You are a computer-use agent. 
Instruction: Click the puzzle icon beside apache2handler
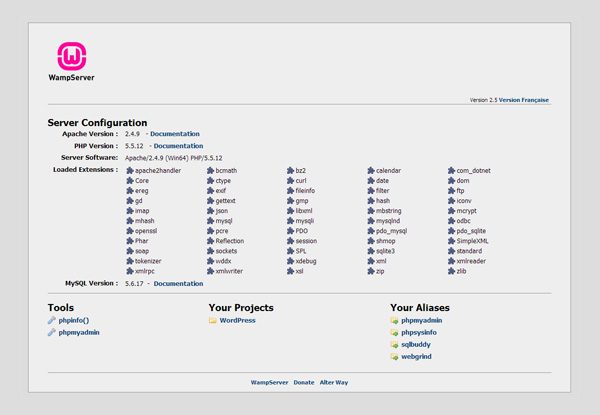coord(130,171)
